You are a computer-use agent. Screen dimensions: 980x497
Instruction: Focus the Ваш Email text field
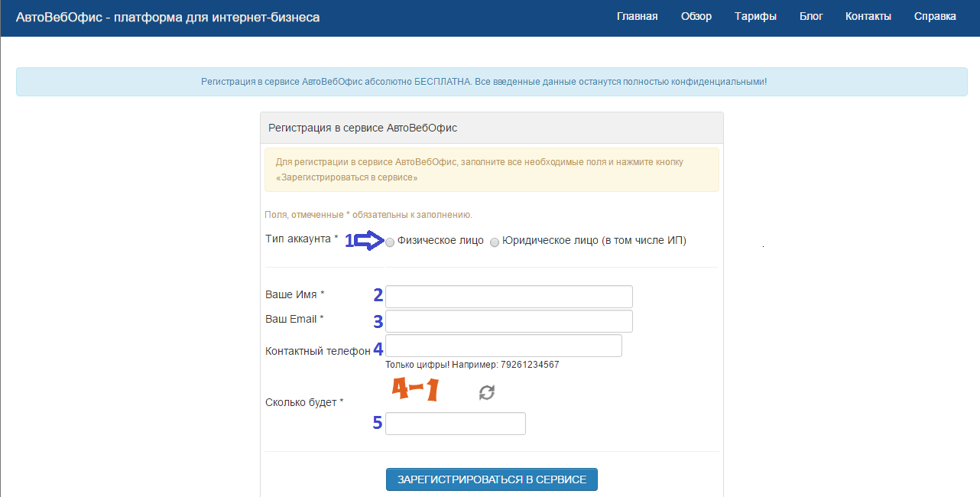[508, 321]
